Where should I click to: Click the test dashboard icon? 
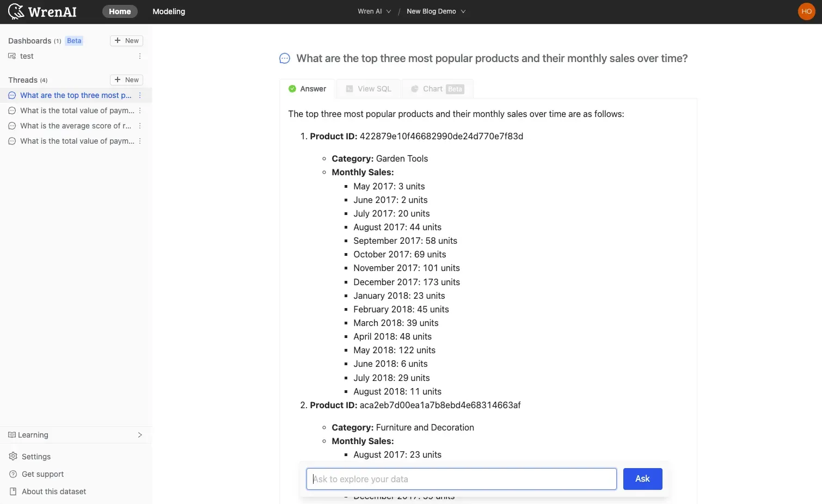[12, 56]
